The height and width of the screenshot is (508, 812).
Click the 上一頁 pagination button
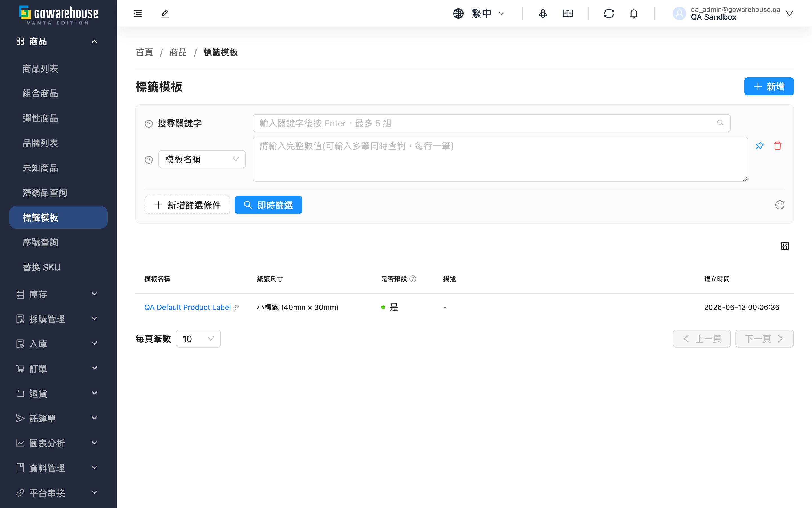tap(701, 339)
